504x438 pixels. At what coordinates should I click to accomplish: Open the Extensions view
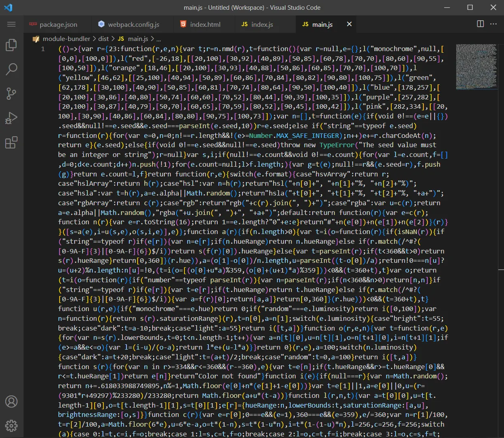(11, 142)
